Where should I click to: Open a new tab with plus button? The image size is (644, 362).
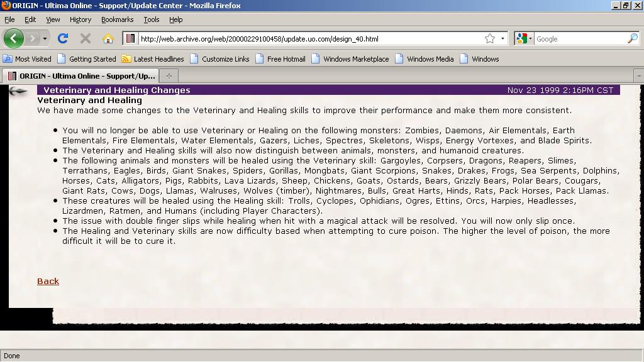tap(169, 75)
